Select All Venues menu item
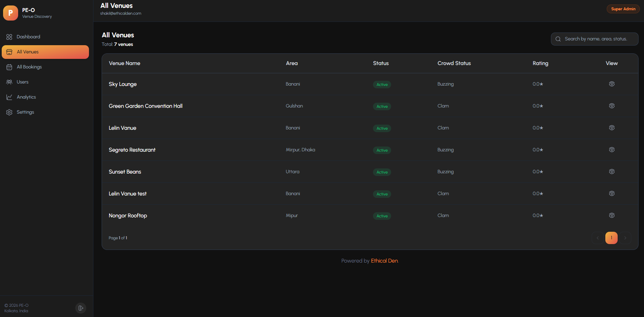This screenshot has height=317, width=644. point(45,52)
